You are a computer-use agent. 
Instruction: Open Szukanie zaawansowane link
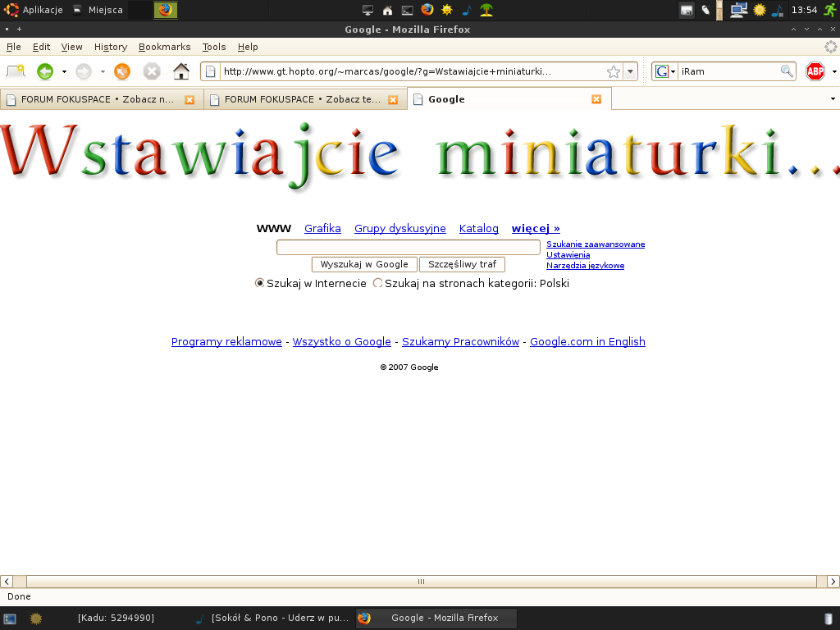click(x=596, y=244)
